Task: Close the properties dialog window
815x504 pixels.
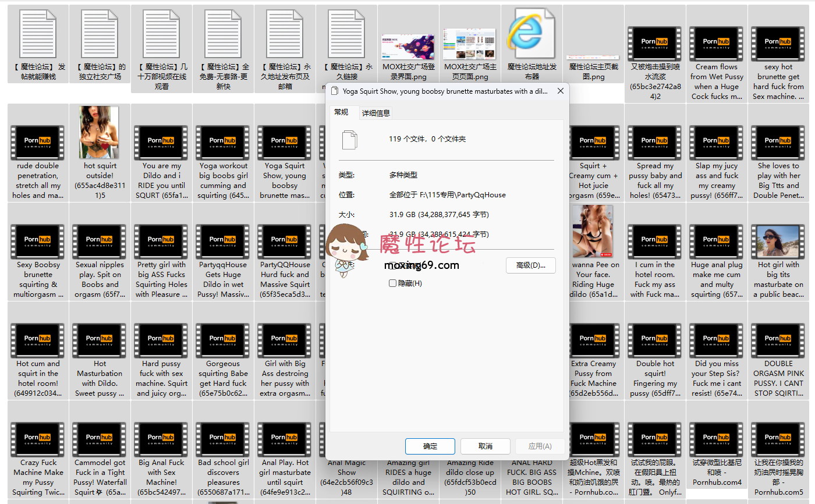Action: [561, 91]
